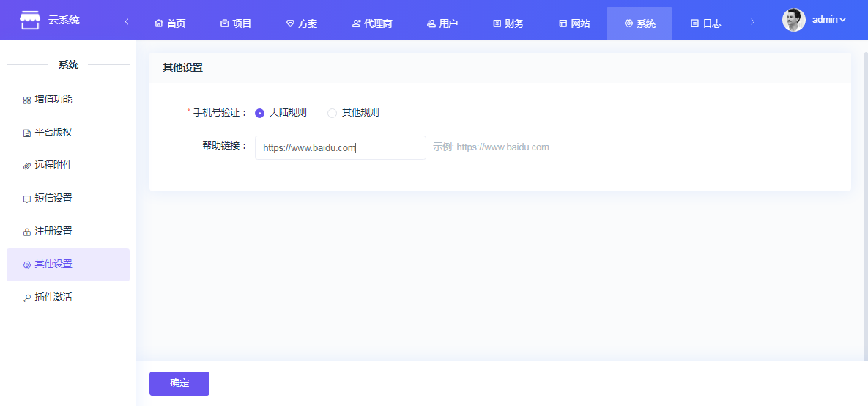The height and width of the screenshot is (406, 868).
Task: Click the finance icon beside 财务
Action: [497, 23]
